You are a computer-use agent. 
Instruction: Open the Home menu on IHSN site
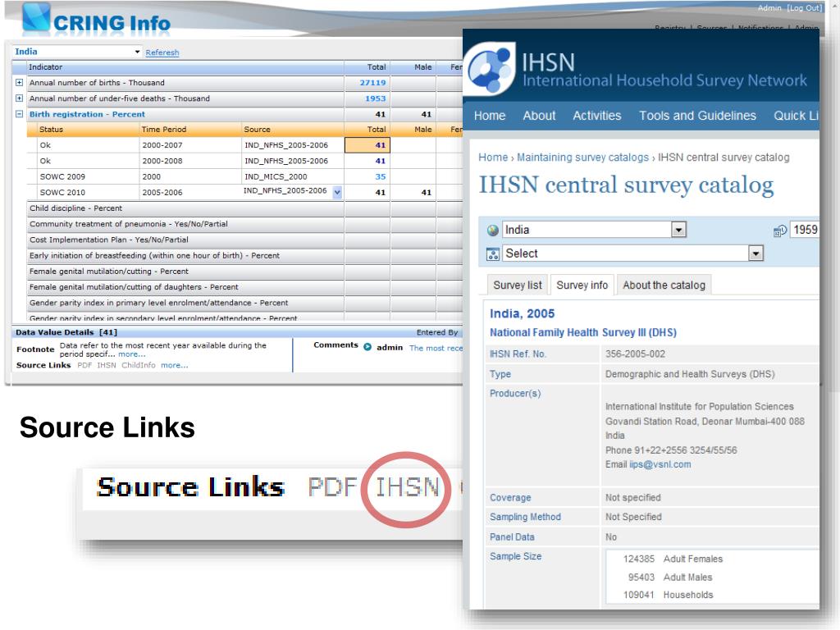tap(490, 116)
